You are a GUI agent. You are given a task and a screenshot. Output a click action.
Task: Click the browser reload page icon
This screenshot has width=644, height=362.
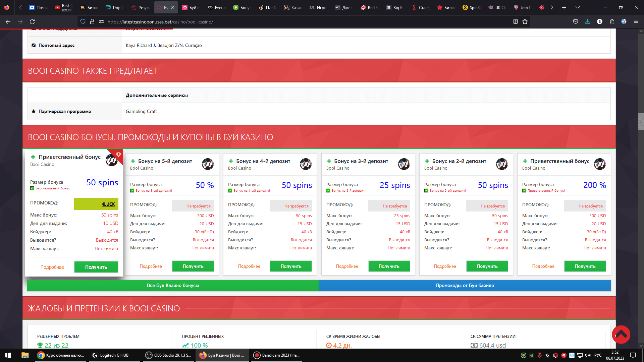click(x=32, y=22)
